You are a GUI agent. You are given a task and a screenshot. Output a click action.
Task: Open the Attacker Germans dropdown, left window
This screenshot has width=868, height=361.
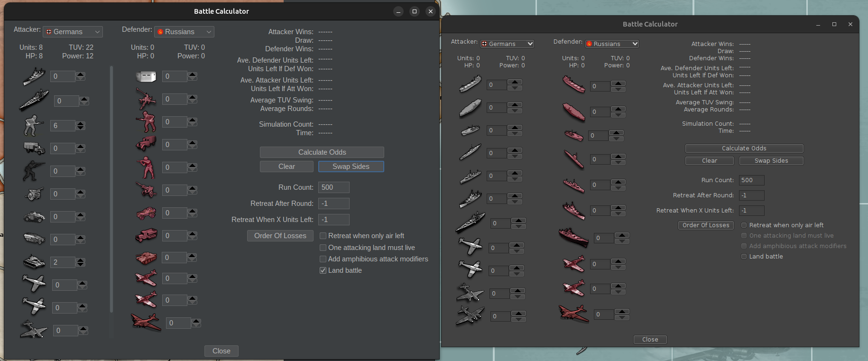click(73, 32)
